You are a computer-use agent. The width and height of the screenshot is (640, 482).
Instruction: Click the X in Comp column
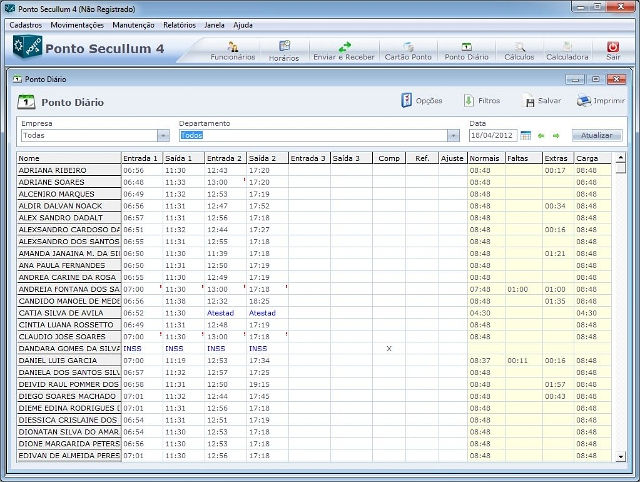coord(389,349)
